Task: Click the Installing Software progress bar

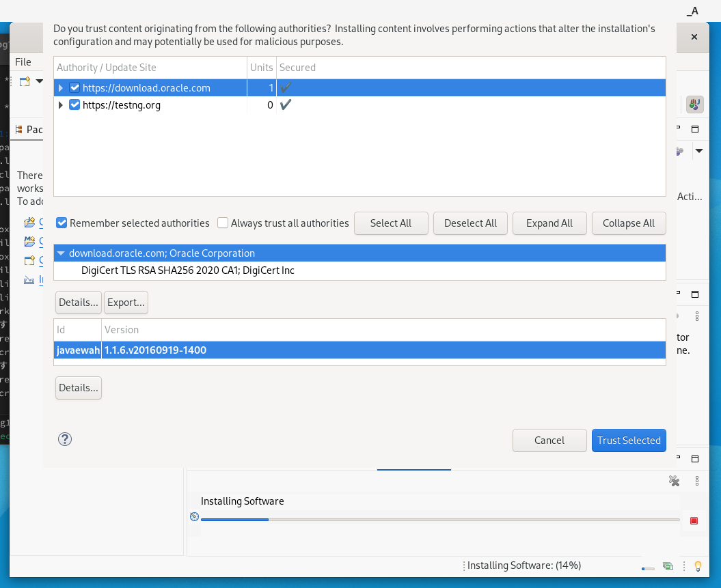Action: [440, 520]
